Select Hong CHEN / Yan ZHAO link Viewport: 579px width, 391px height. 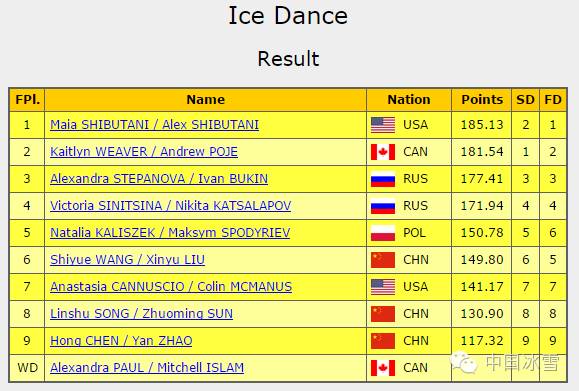click(121, 340)
